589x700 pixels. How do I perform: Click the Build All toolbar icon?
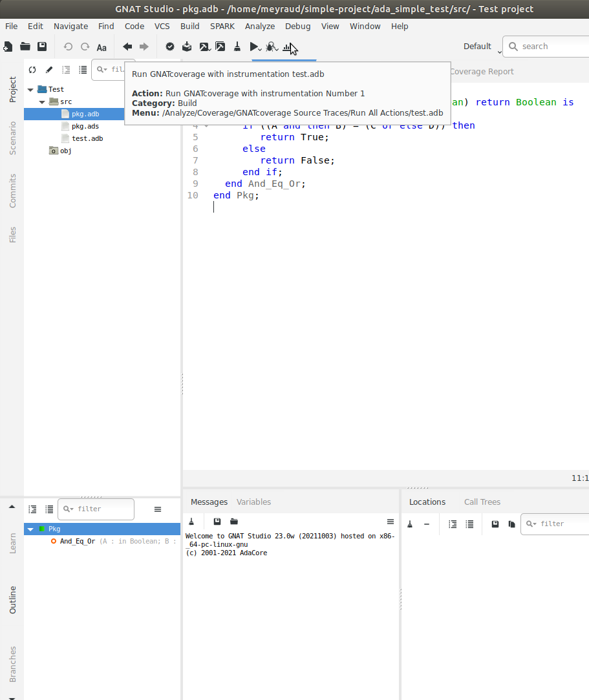[x=187, y=47]
